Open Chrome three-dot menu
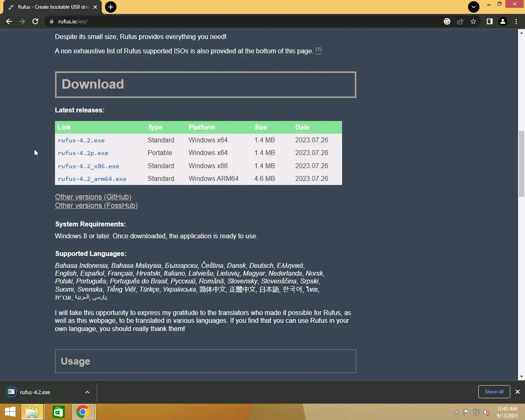Image resolution: width=525 pixels, height=420 pixels. coord(516,21)
